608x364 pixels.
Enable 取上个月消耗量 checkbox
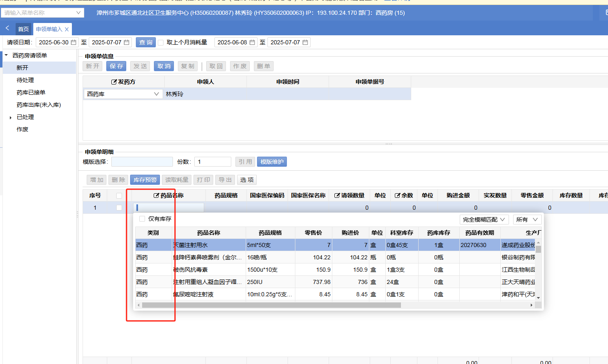click(161, 42)
